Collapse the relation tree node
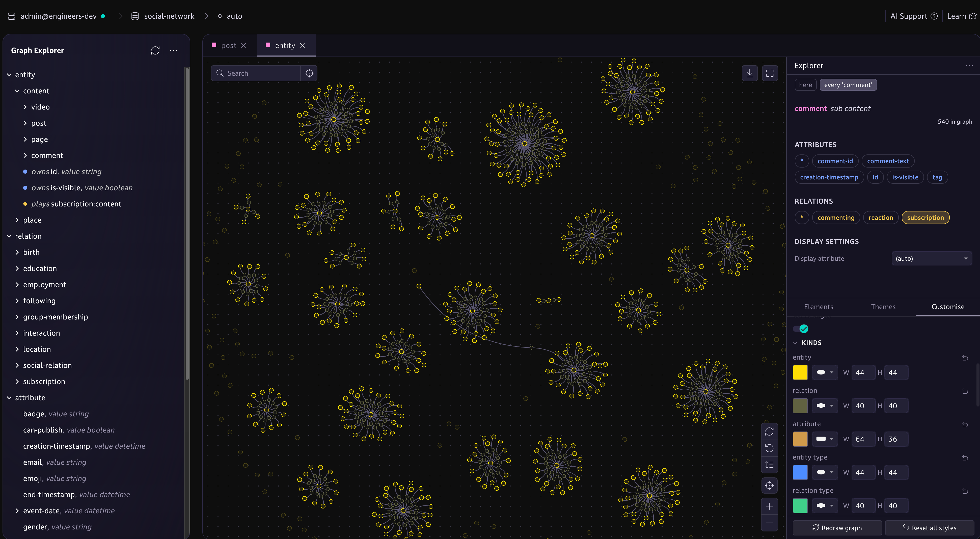This screenshot has width=980, height=539. pyautogui.click(x=9, y=236)
